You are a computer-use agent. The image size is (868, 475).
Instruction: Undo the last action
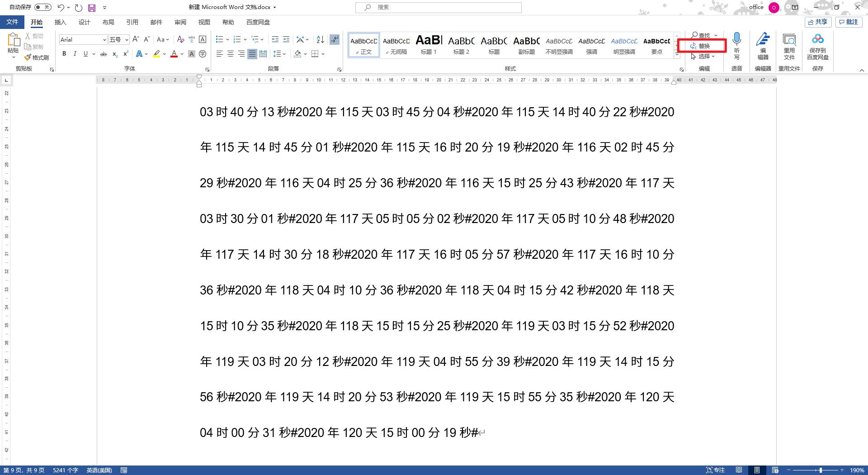[61, 8]
